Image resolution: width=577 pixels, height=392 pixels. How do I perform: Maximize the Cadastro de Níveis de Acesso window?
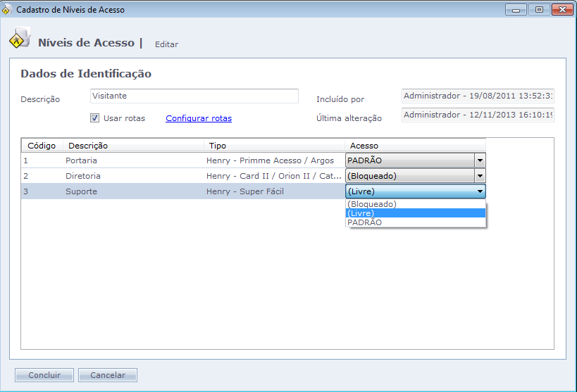pos(539,10)
